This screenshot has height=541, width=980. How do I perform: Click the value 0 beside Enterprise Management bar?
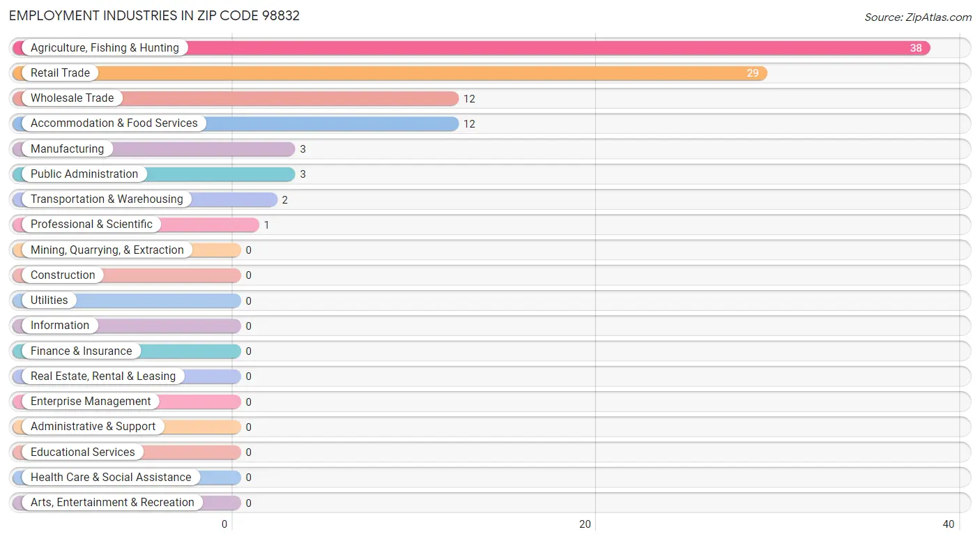point(248,402)
